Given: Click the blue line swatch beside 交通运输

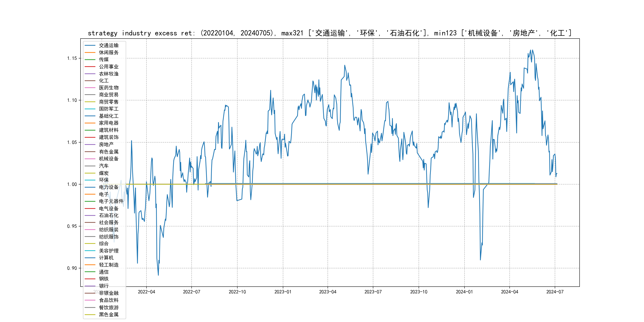Looking at the screenshot, I should [90, 46].
